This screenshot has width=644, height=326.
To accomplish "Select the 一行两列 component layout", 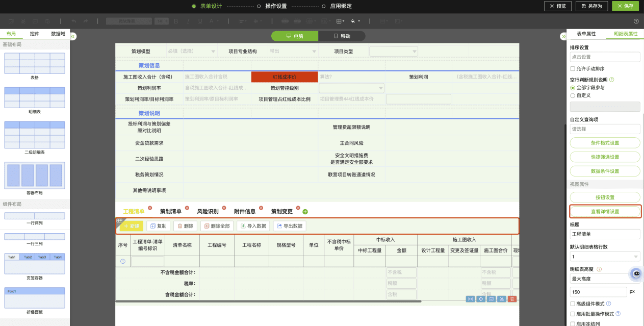I will coord(35,216).
